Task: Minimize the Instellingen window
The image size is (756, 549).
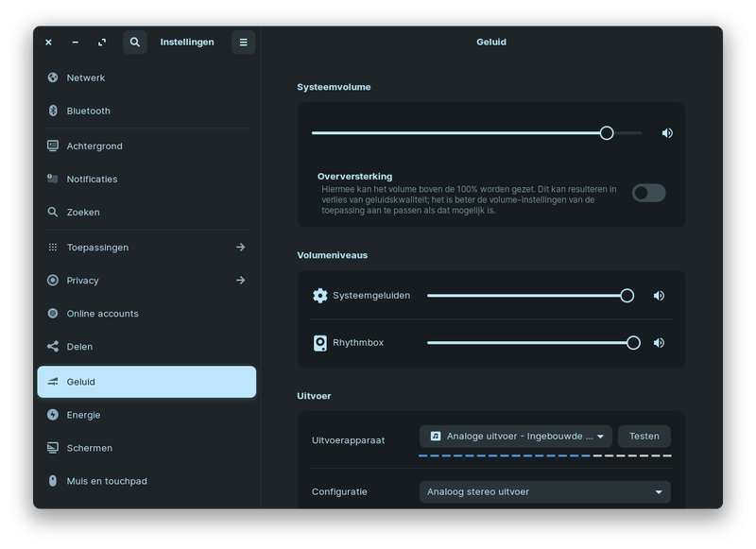Action: click(76, 43)
